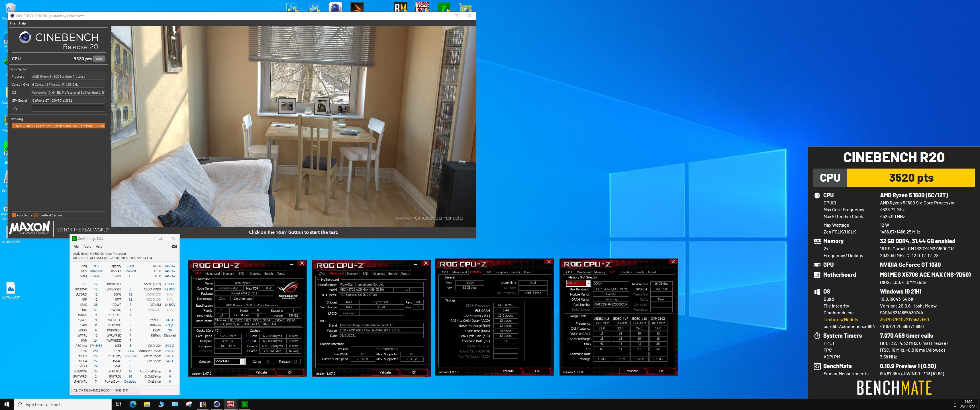980x410 pixels.
Task: Switch to BenchMate via the BM taskbar icon
Action: pyautogui.click(x=203, y=404)
